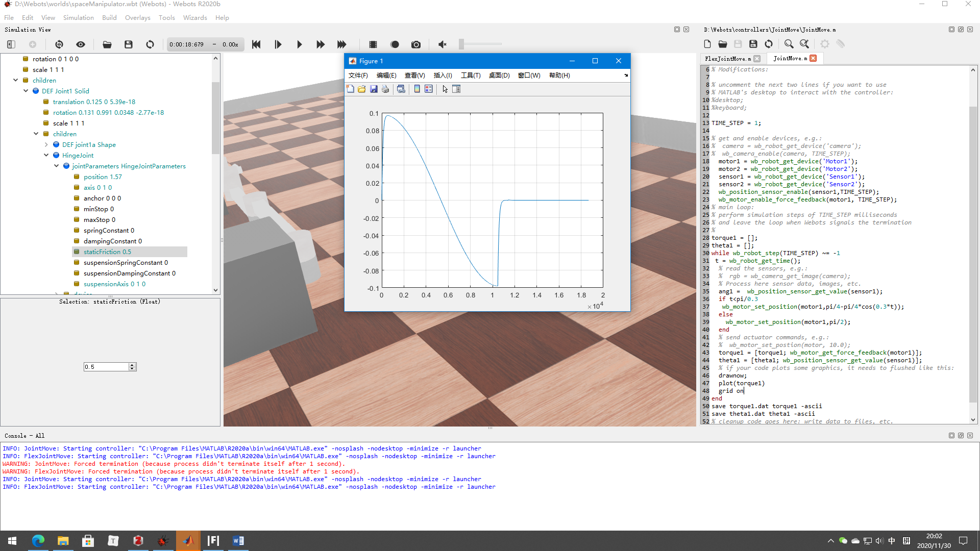The height and width of the screenshot is (551, 980).
Task: Reload the world
Action: pos(150,44)
